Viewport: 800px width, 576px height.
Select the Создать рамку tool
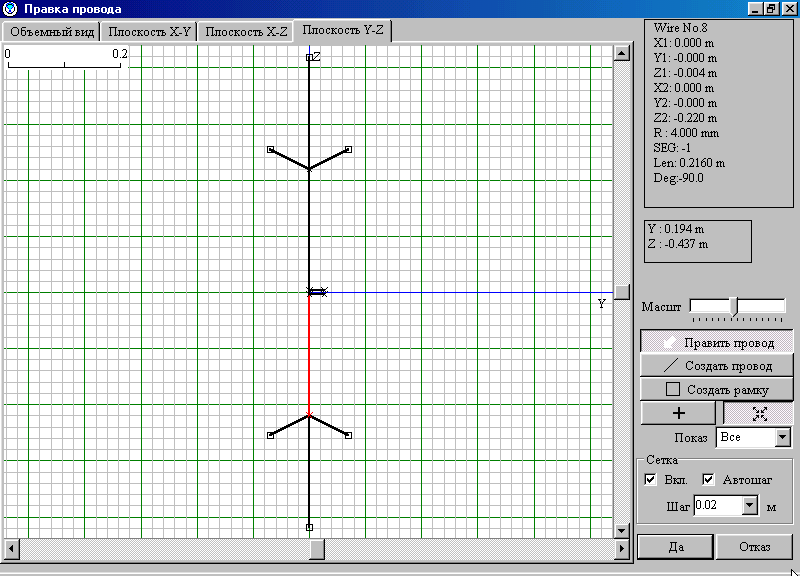pos(717,389)
